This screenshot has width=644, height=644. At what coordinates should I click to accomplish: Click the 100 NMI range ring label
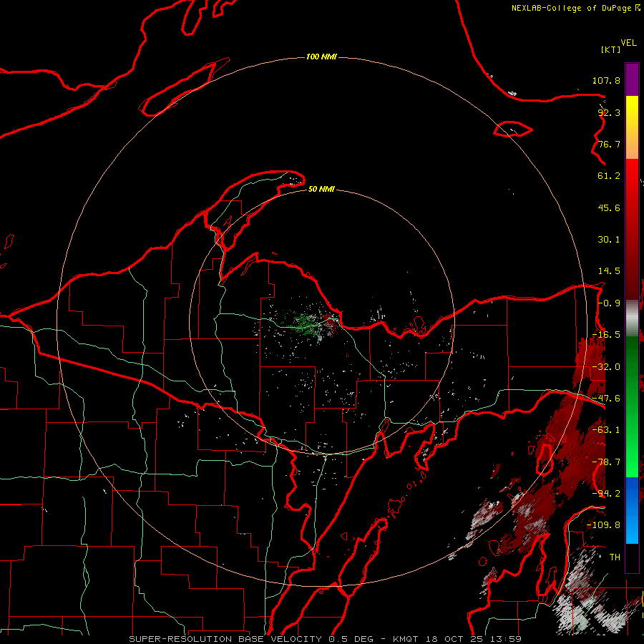[321, 57]
